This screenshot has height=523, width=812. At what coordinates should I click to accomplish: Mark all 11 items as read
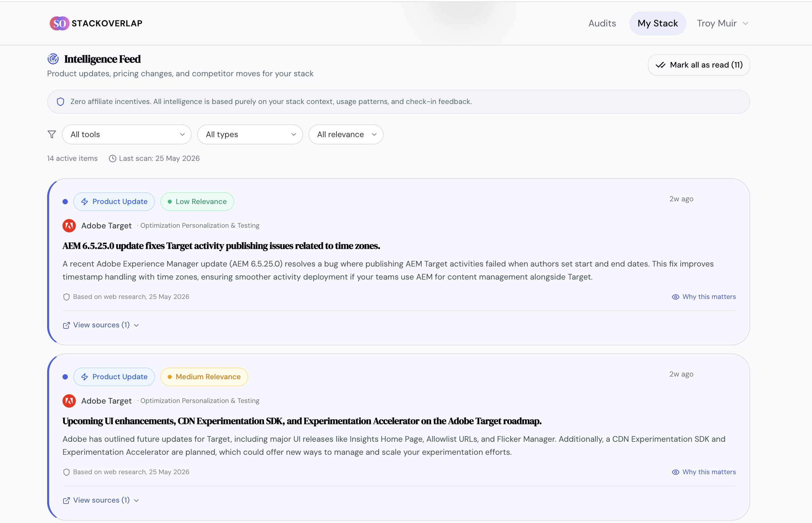click(699, 65)
